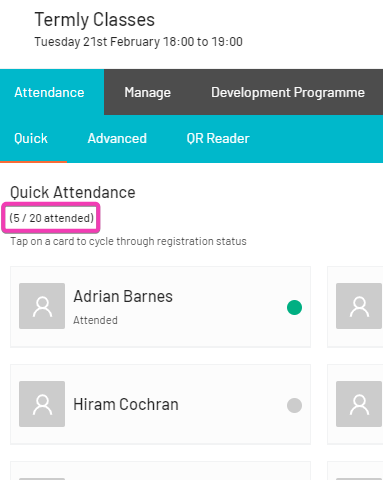The image size is (383, 480).
Task: Click the avatar icon in the card beside Adrian Barnes
Action: 359,306
